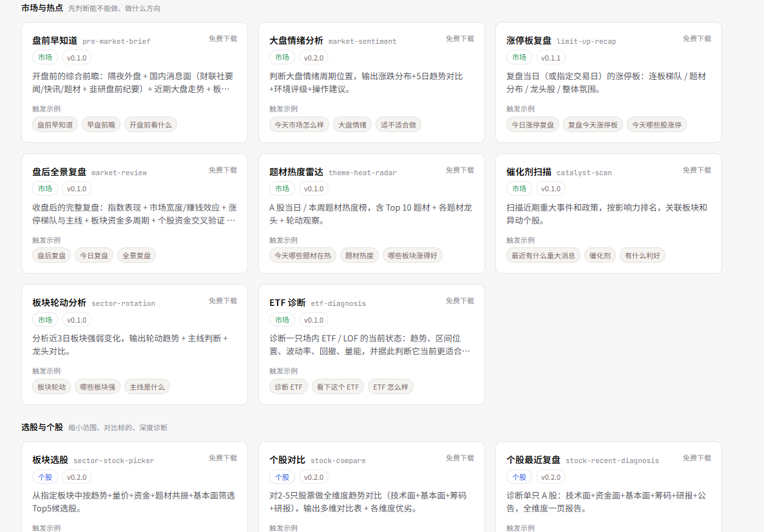Open the 盘前早知道 card title
This screenshot has height=532, width=764.
point(55,41)
